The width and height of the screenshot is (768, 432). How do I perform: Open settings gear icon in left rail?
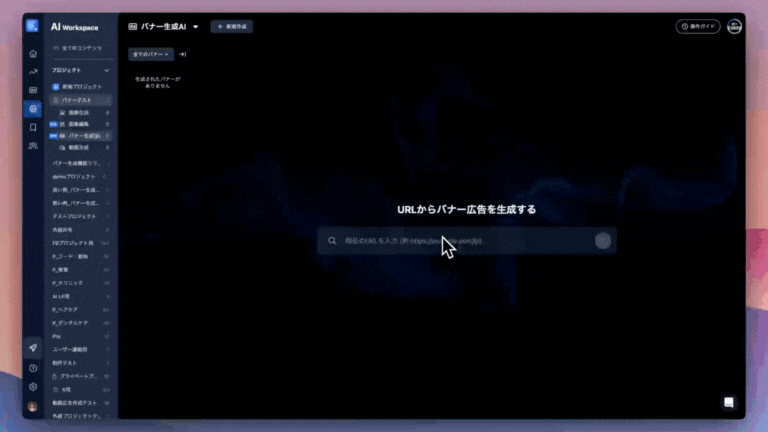33,387
